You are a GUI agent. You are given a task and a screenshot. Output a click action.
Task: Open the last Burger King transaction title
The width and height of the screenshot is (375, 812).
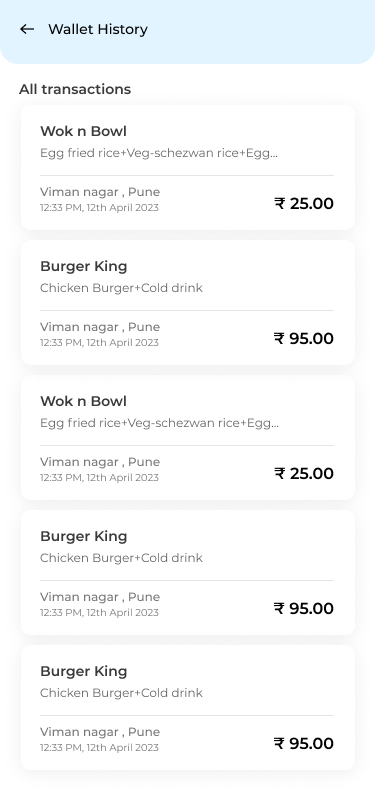point(83,671)
